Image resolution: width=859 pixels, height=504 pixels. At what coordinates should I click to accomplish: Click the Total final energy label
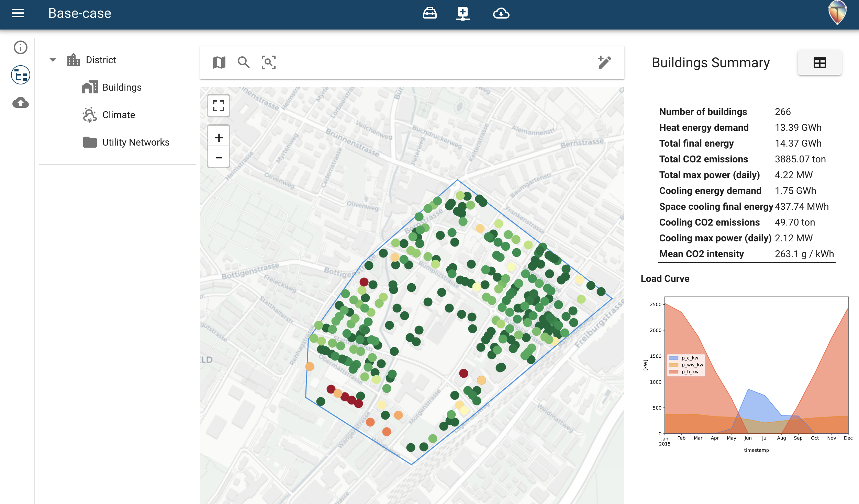tap(696, 143)
